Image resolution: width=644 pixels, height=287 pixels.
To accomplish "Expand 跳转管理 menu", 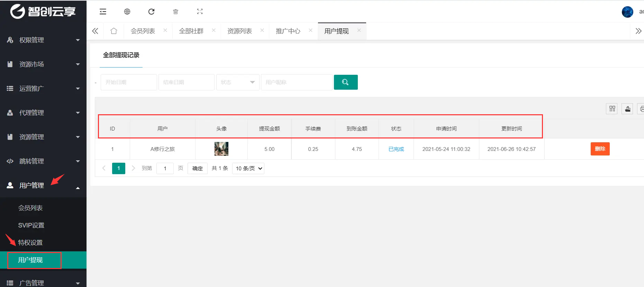I will click(43, 161).
